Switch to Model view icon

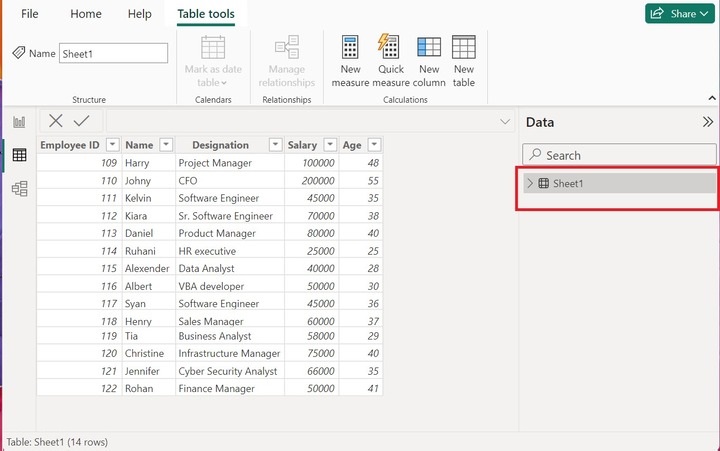19,188
